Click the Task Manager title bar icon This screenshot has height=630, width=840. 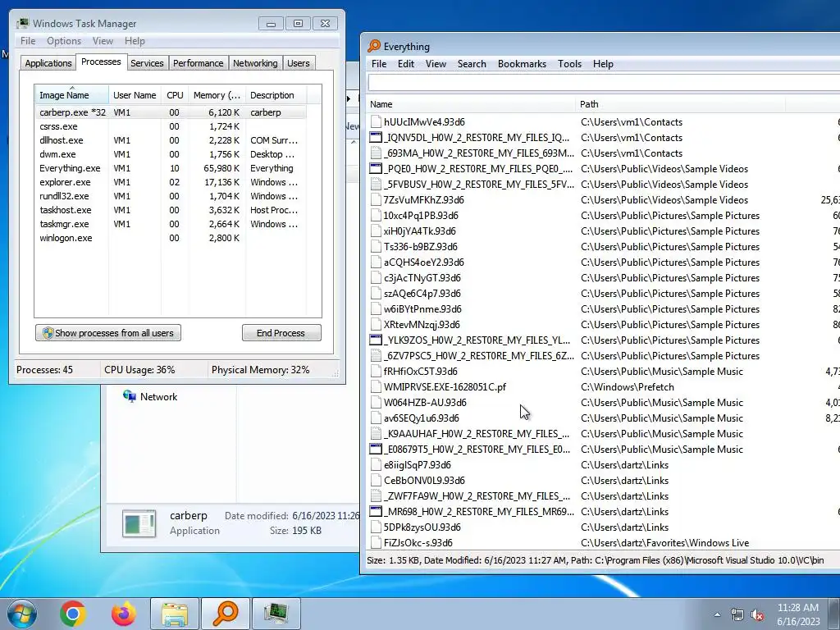point(22,23)
